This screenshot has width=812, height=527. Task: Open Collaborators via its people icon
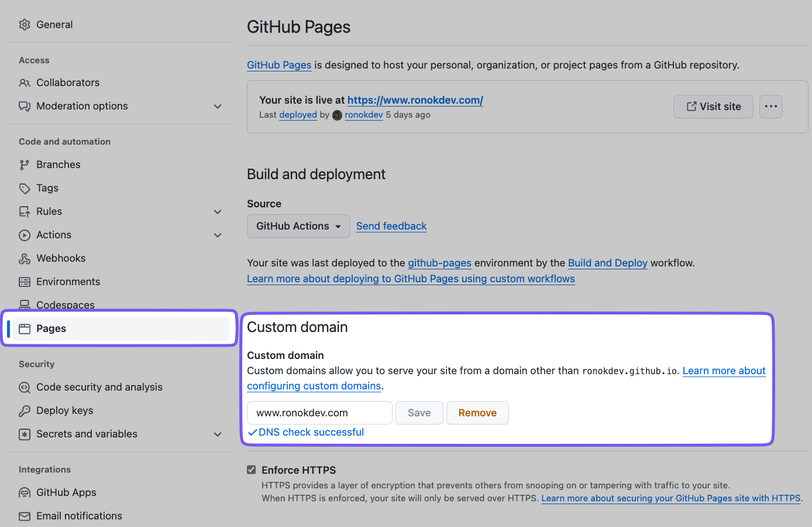click(x=25, y=83)
